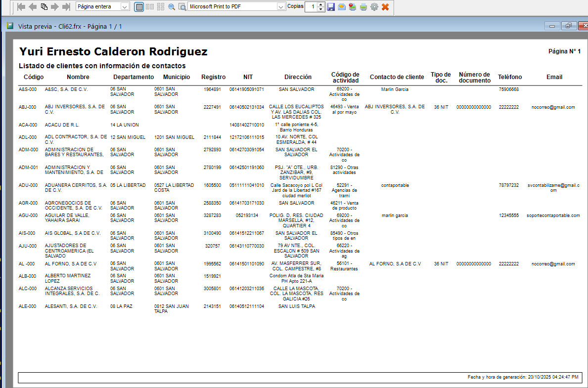Send report by email icon
This screenshot has height=388, width=588.
click(x=342, y=7)
